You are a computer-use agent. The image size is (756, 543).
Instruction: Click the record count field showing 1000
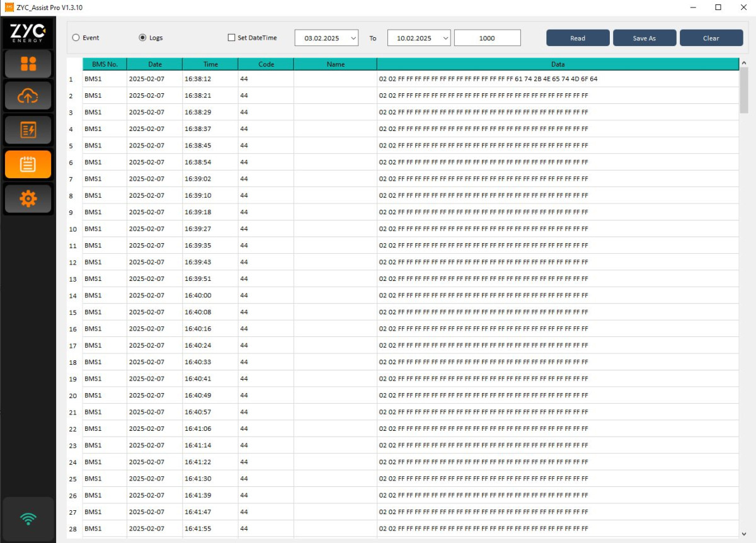487,38
